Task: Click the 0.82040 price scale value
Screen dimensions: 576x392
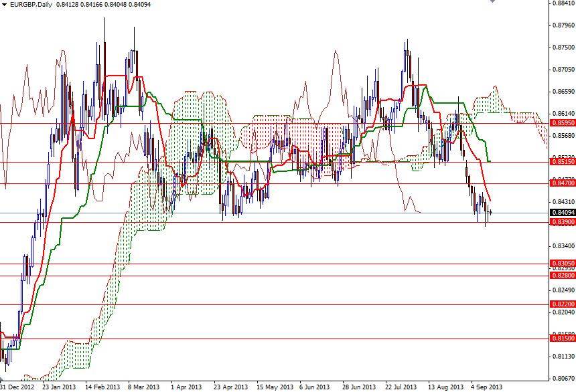Action: coord(563,312)
